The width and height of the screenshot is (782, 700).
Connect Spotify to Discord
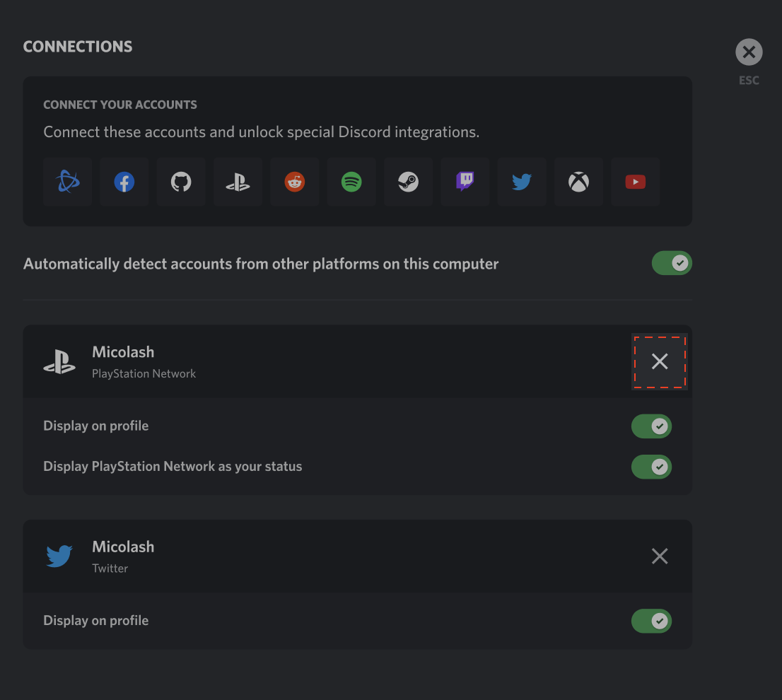[351, 182]
